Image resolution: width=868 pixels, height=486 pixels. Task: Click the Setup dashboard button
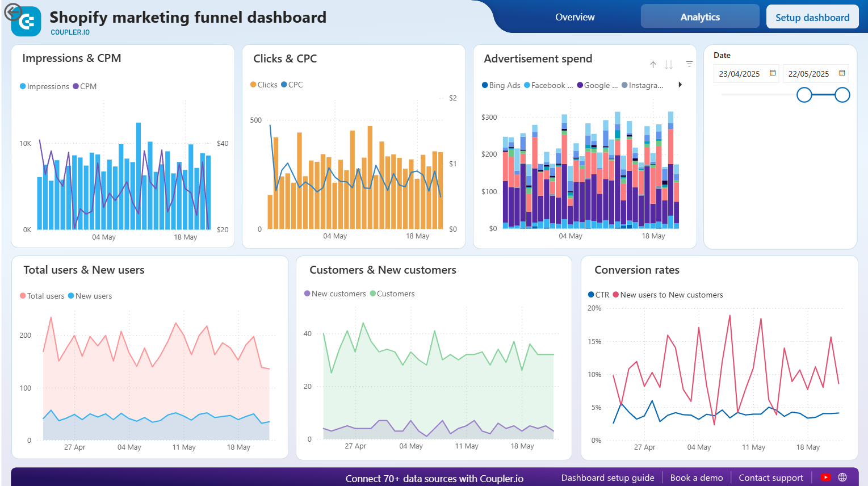pyautogui.click(x=812, y=17)
